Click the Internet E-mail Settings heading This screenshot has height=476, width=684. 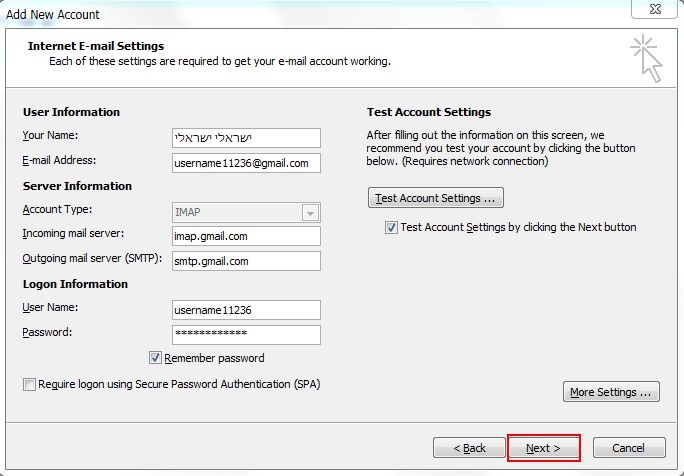coord(96,46)
